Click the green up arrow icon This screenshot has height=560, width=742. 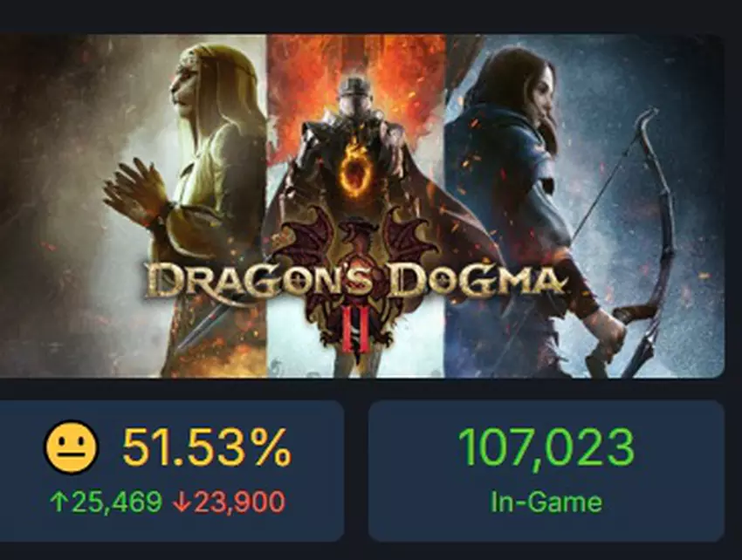coord(59,502)
